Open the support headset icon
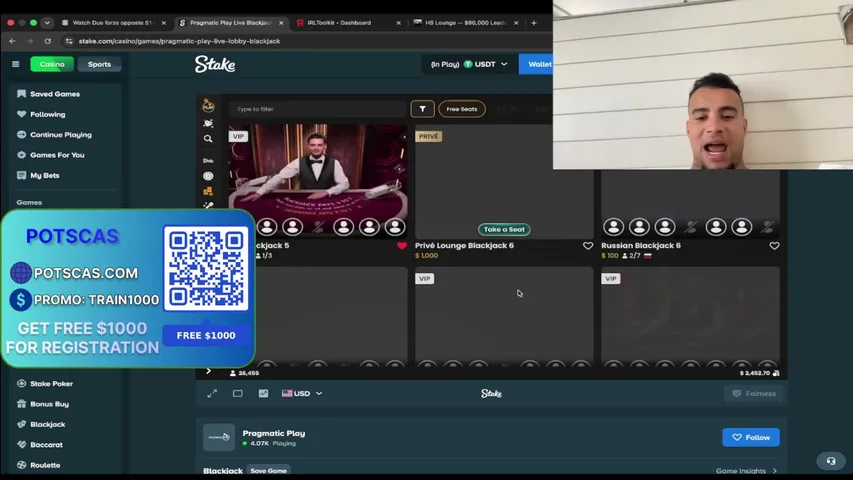 [831, 461]
